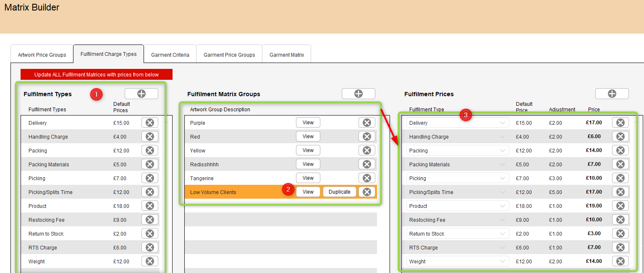
Task: Delete the Low Volume Clients group
Action: [367, 192]
